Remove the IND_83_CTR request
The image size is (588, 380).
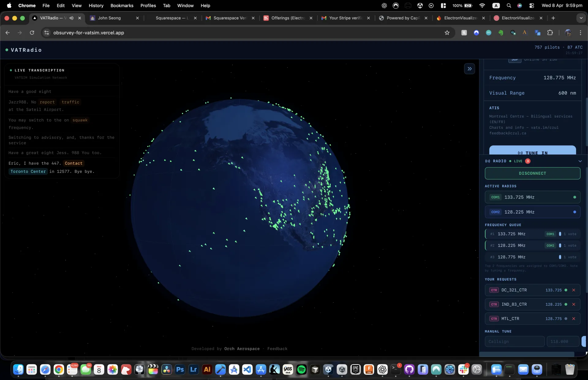[x=574, y=304]
